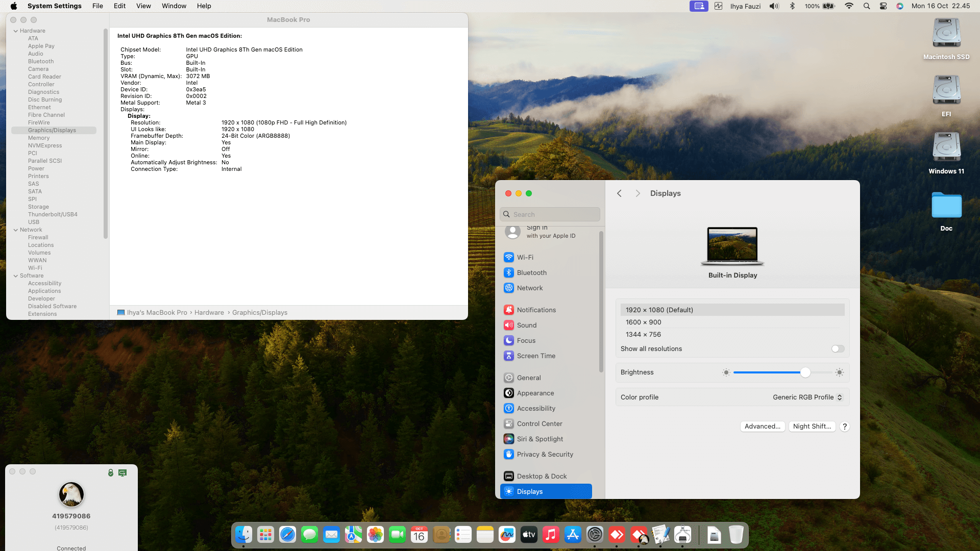Screen dimensions: 980x551
Task: Select the Doc folder on the desktop
Action: tap(946, 211)
